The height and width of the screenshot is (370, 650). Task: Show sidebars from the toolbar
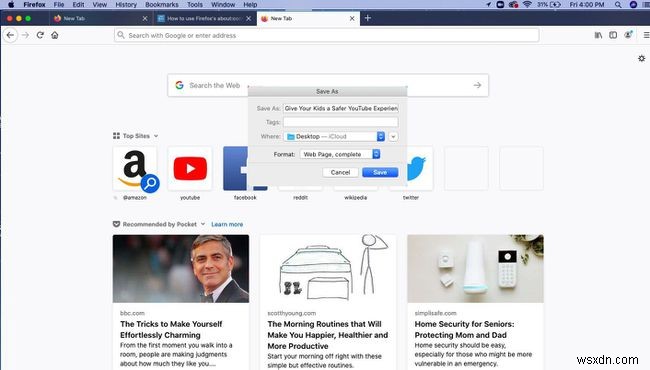pyautogui.click(x=613, y=35)
